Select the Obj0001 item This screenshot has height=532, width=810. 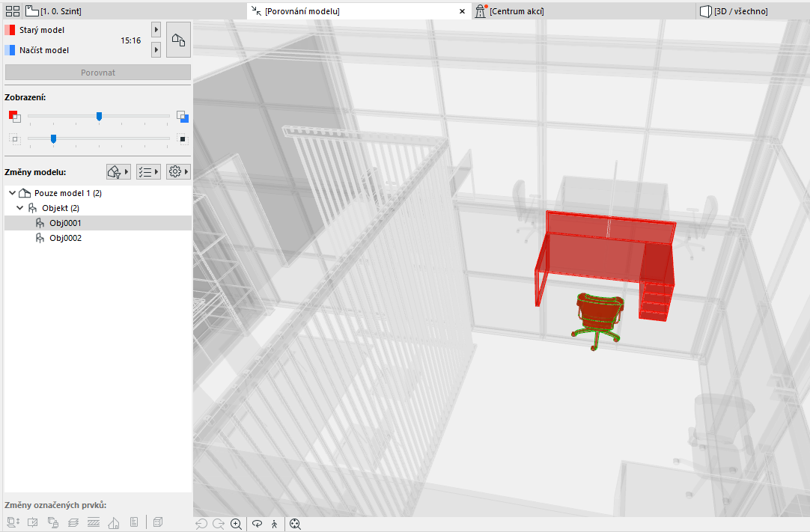click(x=97, y=223)
